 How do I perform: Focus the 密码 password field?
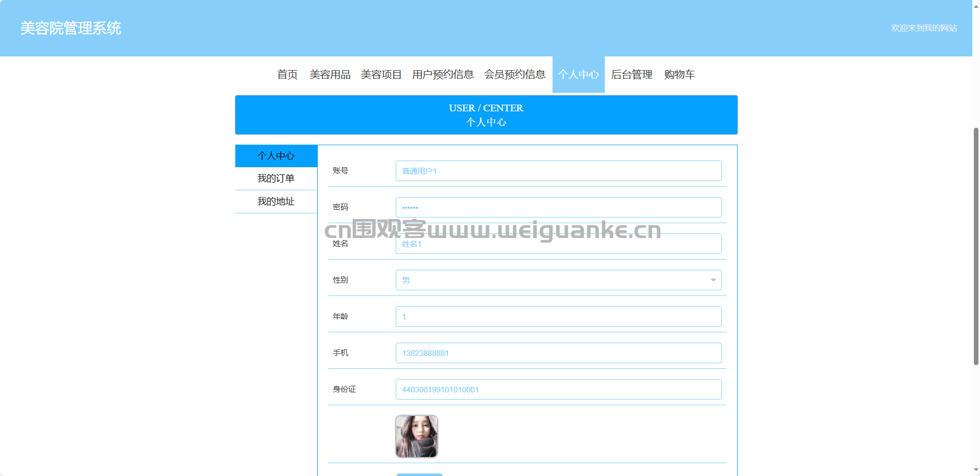558,207
